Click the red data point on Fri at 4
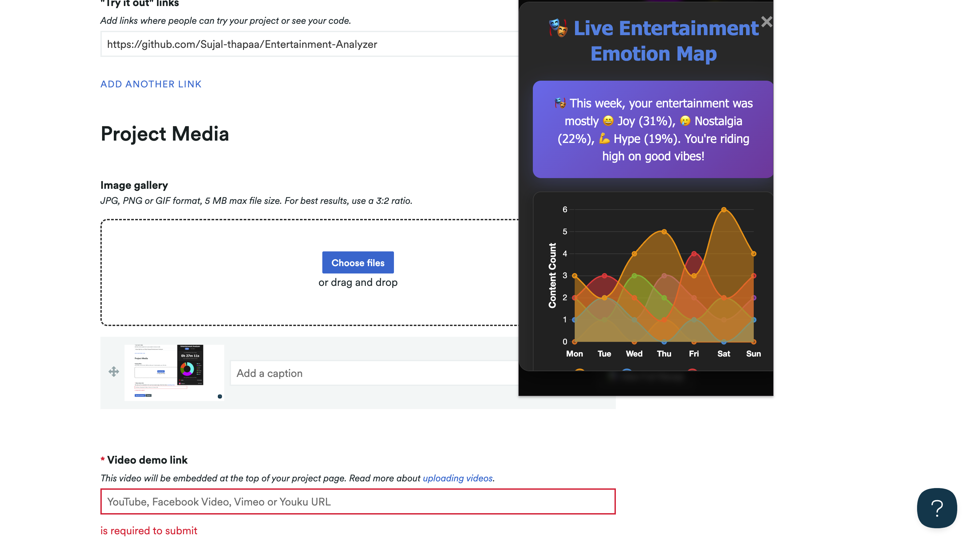 coord(694,253)
